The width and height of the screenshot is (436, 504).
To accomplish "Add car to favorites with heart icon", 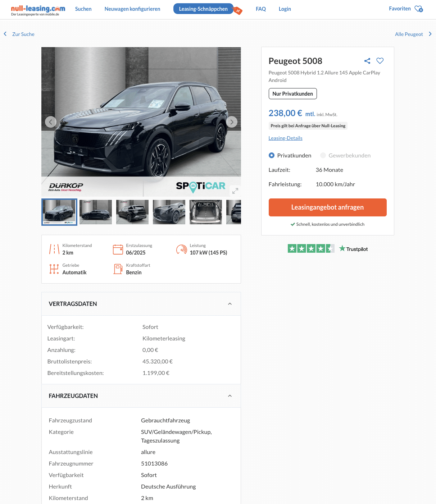I will click(380, 61).
